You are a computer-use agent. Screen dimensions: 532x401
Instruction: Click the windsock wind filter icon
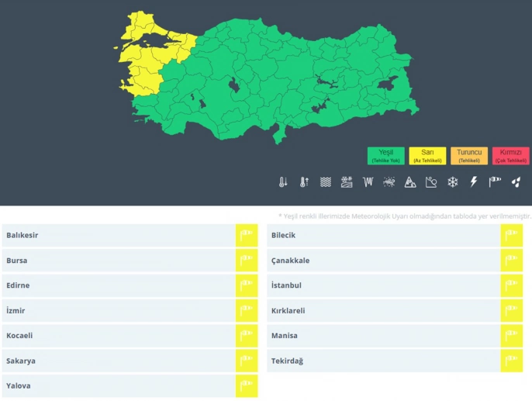click(x=495, y=182)
